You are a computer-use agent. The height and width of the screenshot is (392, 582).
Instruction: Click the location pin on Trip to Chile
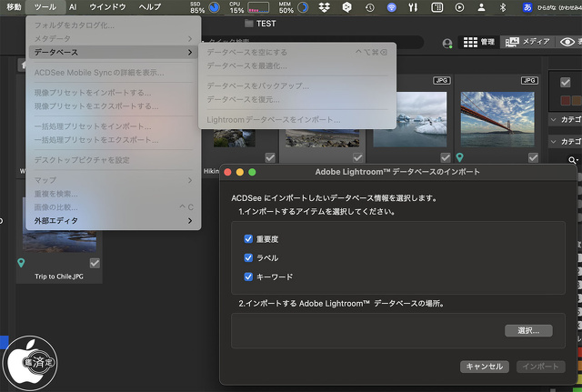pos(21,263)
